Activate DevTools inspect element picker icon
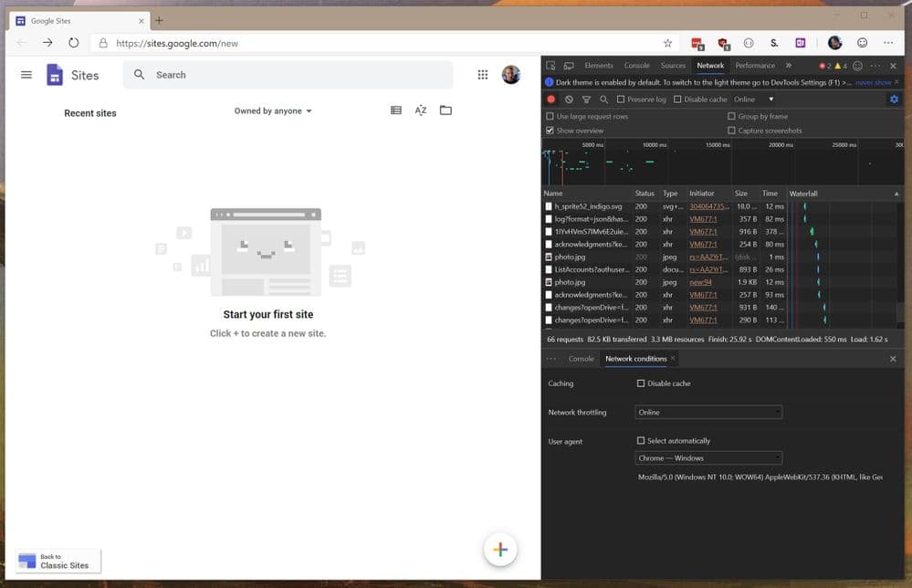The width and height of the screenshot is (912, 588). tap(550, 66)
